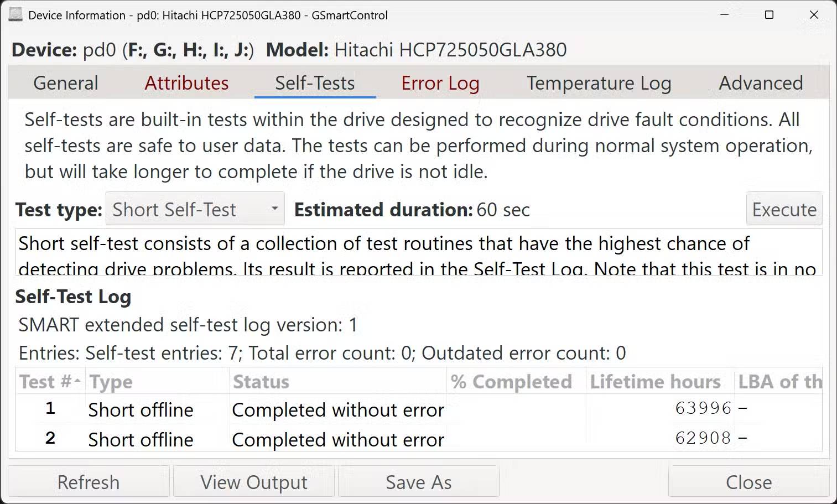Maximize the Device Information window
837x504 pixels.
point(769,15)
